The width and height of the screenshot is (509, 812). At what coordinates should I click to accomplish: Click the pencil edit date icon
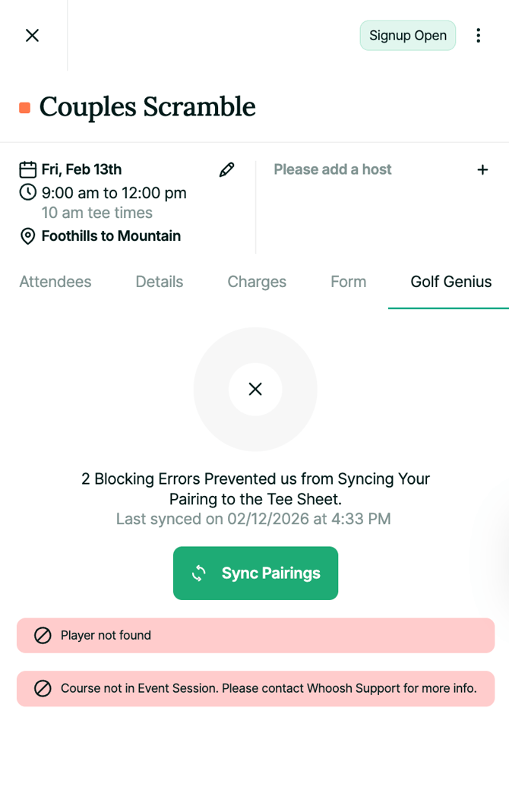coord(226,169)
